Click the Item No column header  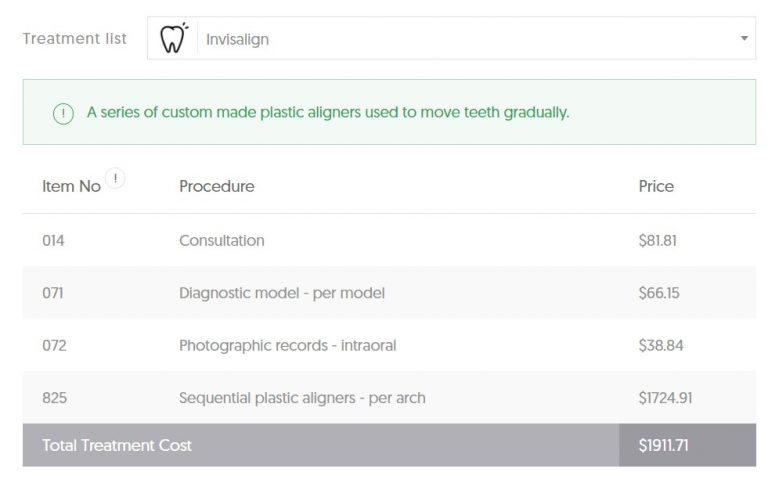(x=72, y=186)
